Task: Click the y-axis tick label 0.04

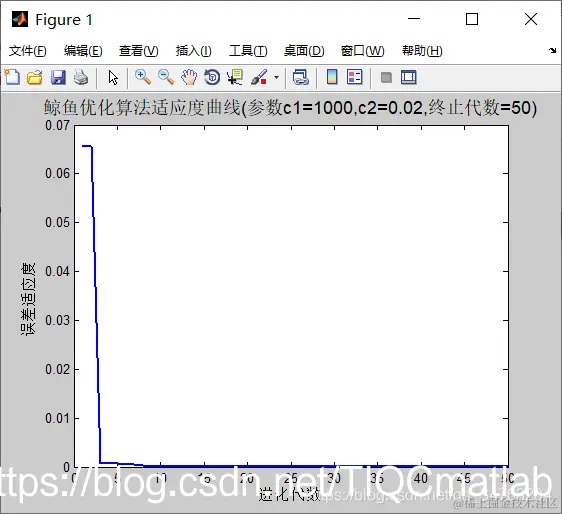Action: pyautogui.click(x=57, y=271)
